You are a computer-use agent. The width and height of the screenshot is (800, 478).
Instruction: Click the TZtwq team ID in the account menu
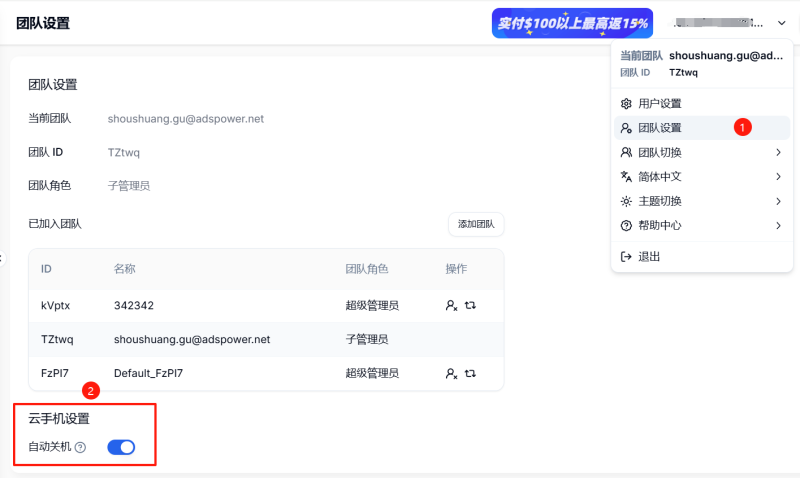(x=683, y=72)
